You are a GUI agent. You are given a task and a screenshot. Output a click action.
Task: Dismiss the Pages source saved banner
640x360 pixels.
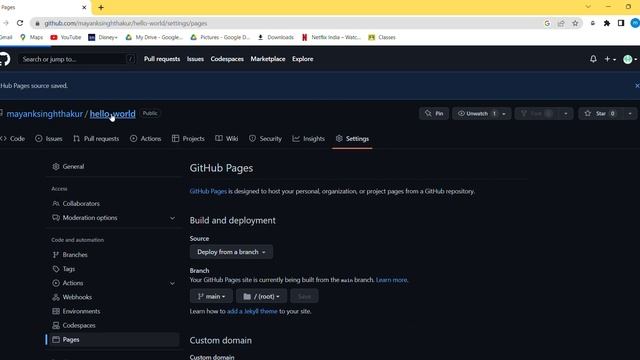click(x=636, y=86)
